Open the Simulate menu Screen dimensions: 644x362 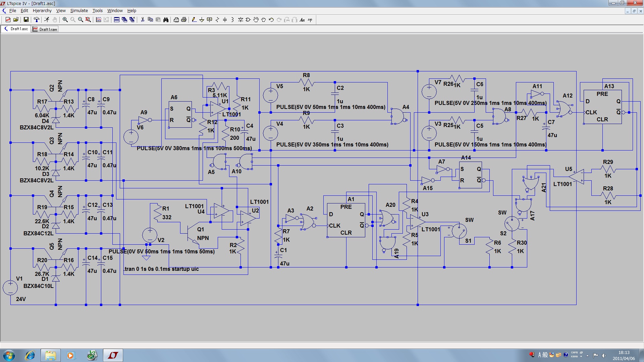[79, 10]
